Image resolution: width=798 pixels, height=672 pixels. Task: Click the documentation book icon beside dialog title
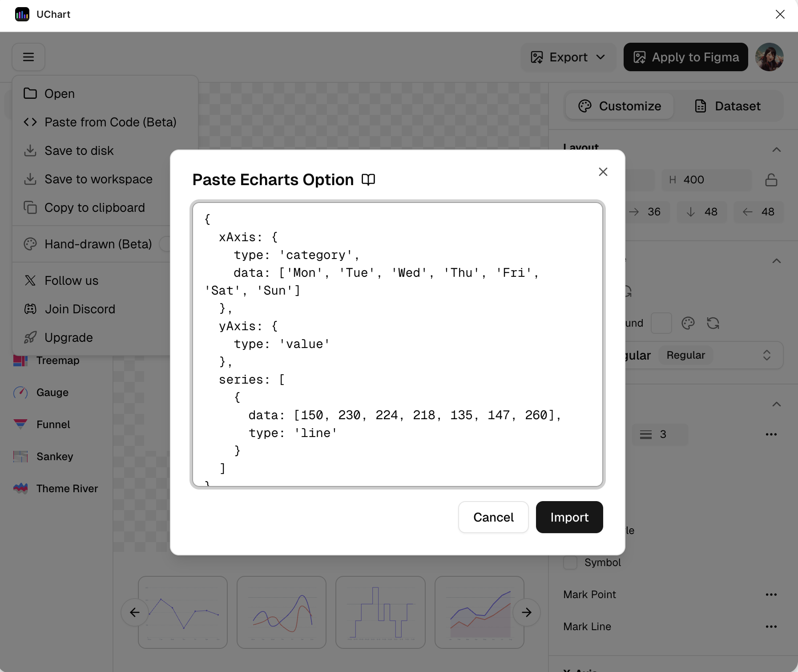click(368, 180)
